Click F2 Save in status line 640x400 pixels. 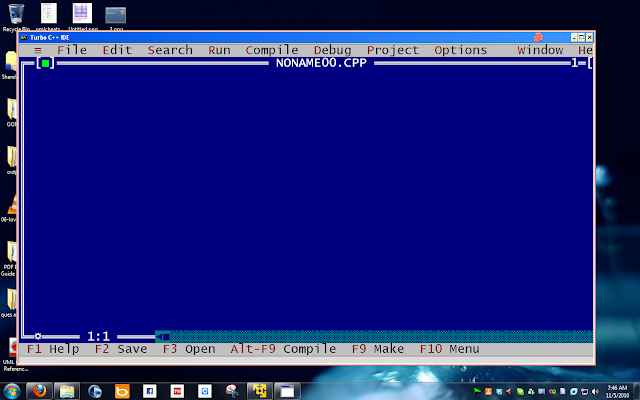pyautogui.click(x=121, y=349)
